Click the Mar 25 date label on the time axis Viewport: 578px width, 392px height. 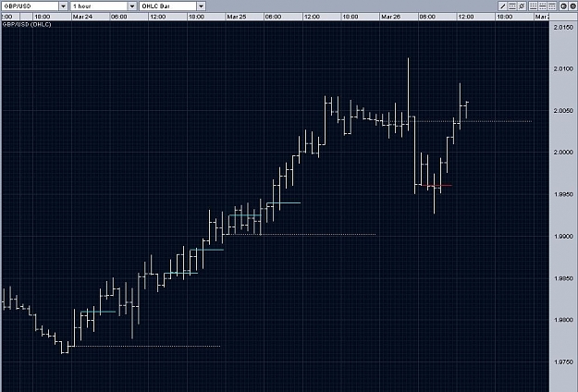point(237,17)
